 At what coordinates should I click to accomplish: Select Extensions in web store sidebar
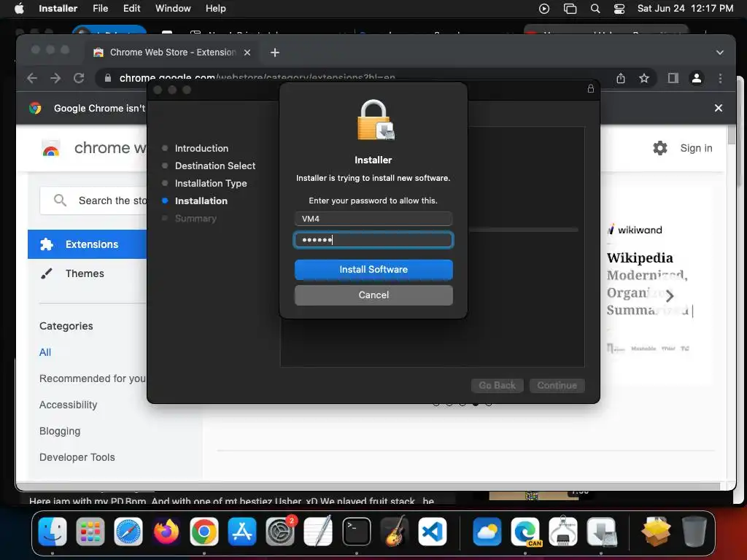coord(88,244)
